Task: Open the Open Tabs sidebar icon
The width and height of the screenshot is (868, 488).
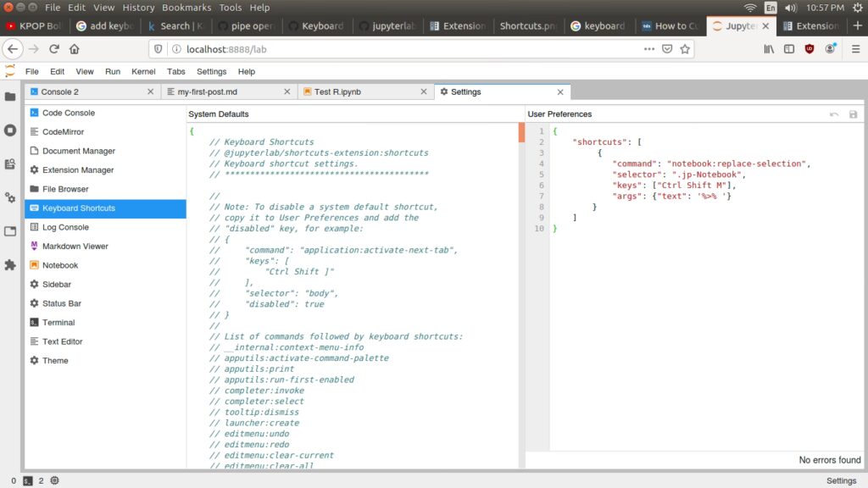Action: point(10,231)
